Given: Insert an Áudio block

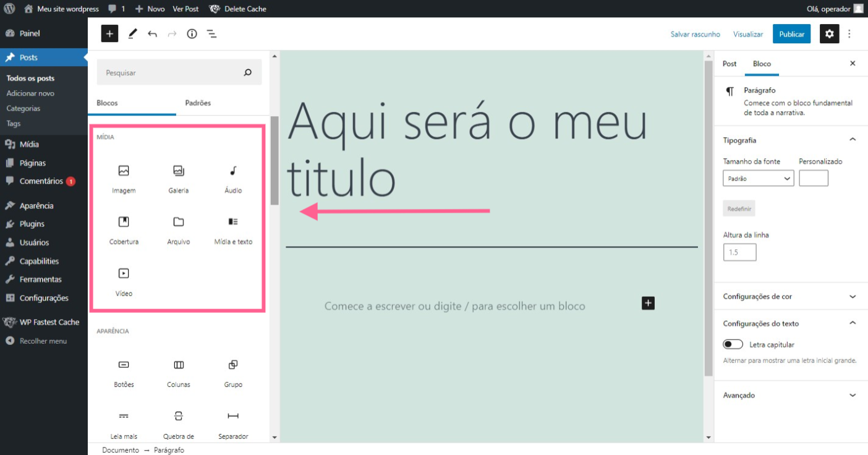Looking at the screenshot, I should point(233,179).
